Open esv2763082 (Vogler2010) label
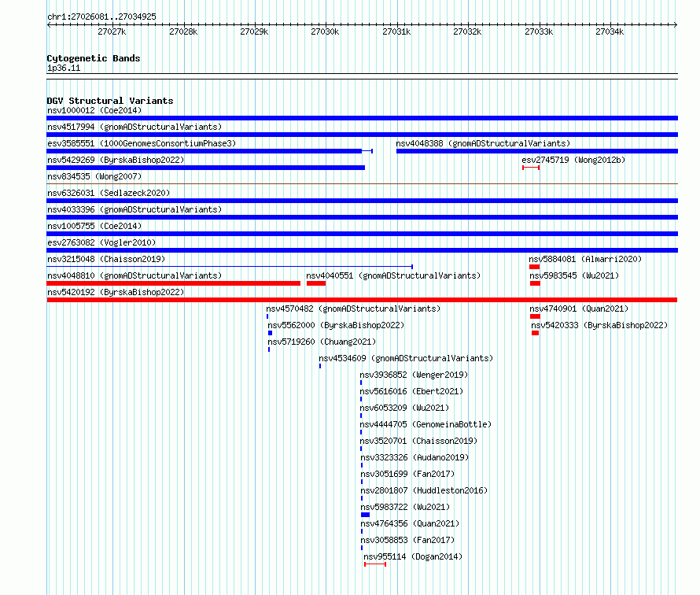This screenshot has height=595, width=700. point(101,242)
